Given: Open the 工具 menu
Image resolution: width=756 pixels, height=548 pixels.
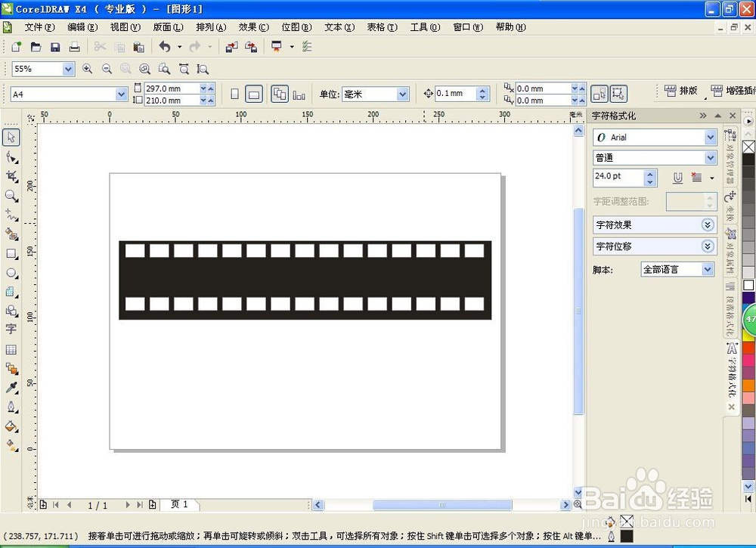Looking at the screenshot, I should pos(425,27).
